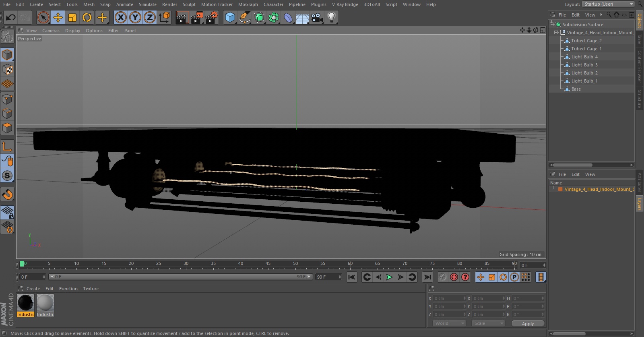Image resolution: width=644 pixels, height=337 pixels.
Task: Activate the Scale tool
Action: click(72, 17)
